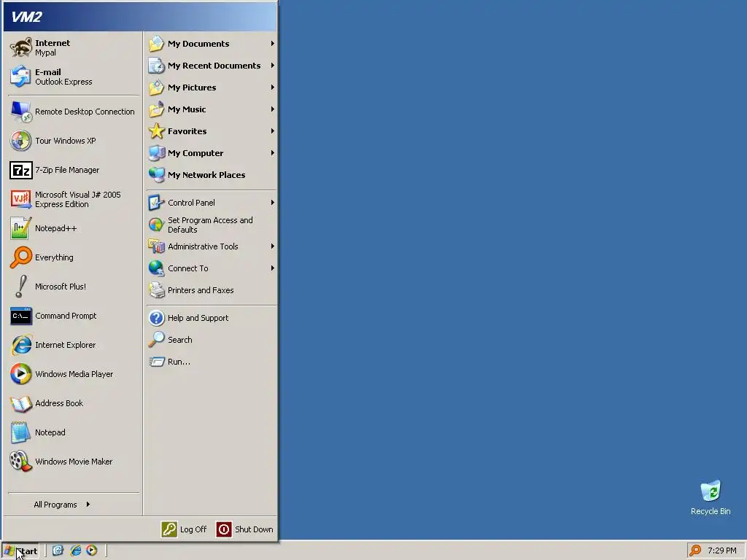Expand Favorites submenu arrow
The height and width of the screenshot is (560, 747).
pyautogui.click(x=273, y=131)
